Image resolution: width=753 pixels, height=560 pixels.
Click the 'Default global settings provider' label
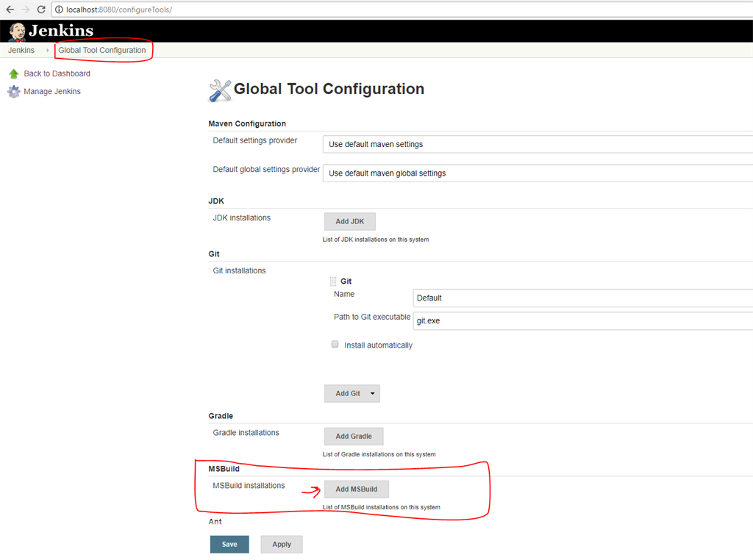pyautogui.click(x=266, y=169)
